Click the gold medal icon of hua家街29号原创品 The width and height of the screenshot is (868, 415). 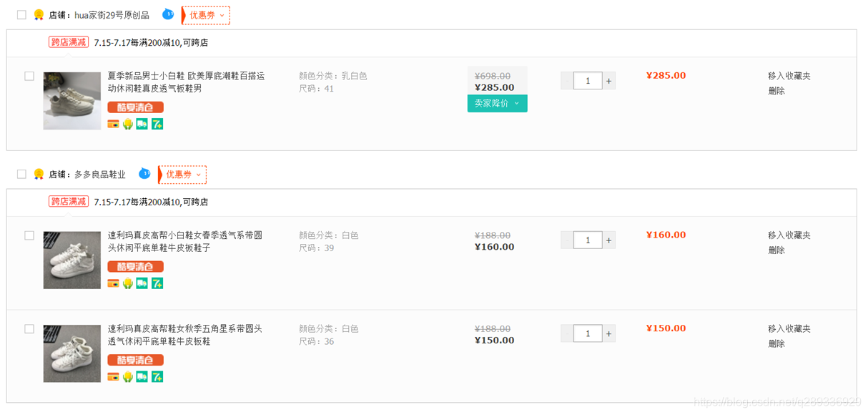[x=39, y=15]
